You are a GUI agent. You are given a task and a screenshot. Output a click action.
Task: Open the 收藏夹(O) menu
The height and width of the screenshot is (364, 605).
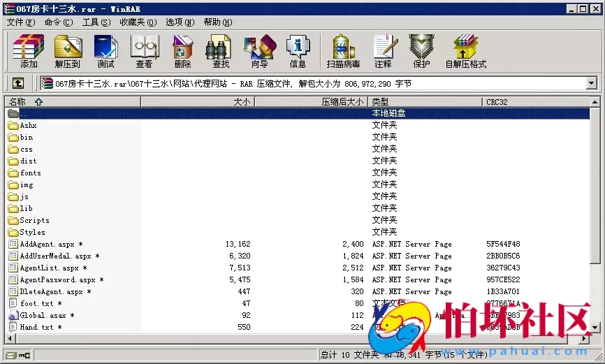coord(138,22)
